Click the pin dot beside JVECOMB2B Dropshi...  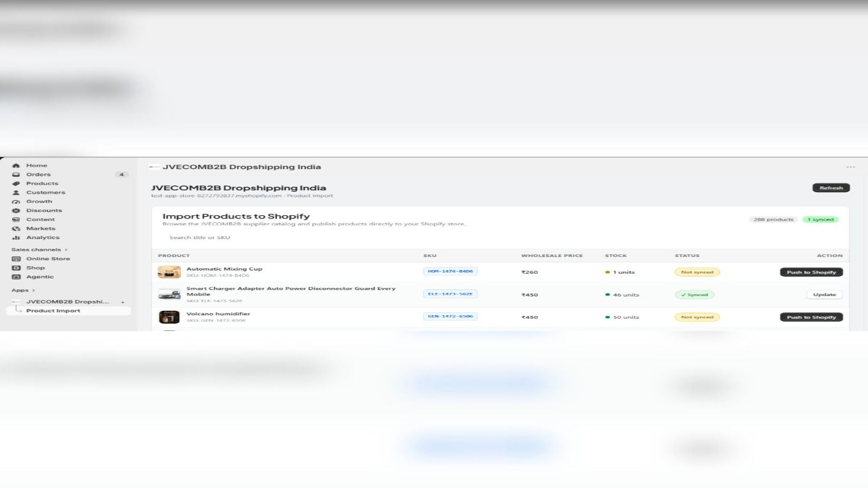coord(123,302)
